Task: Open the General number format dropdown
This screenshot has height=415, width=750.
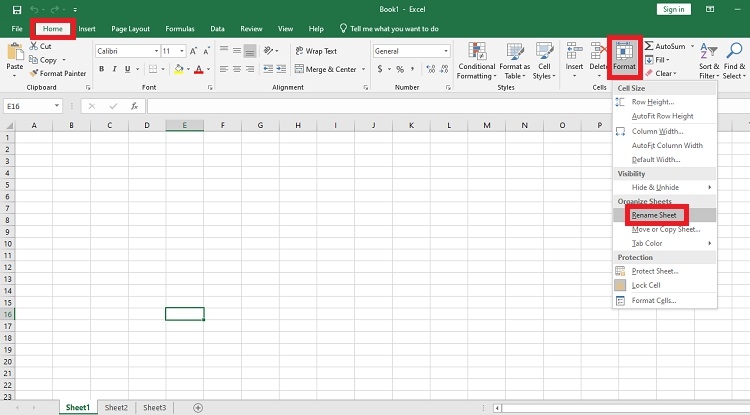Action: [x=446, y=51]
